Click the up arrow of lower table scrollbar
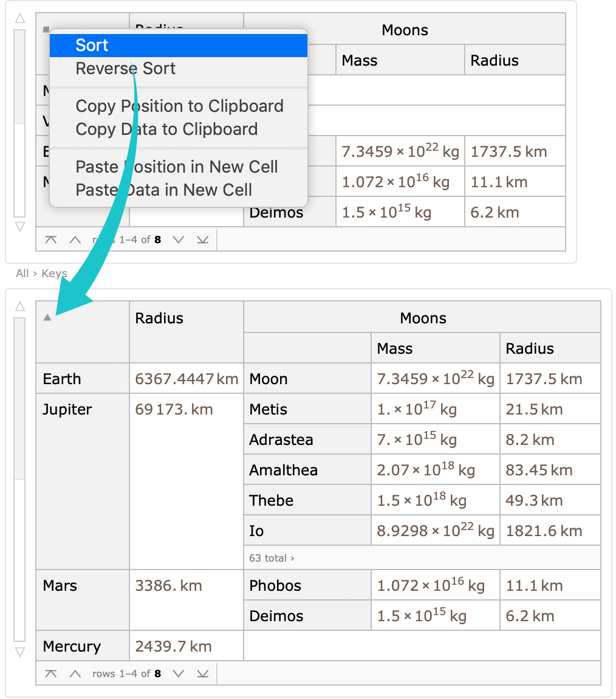Viewport: 616px width, 699px height. click(20, 306)
